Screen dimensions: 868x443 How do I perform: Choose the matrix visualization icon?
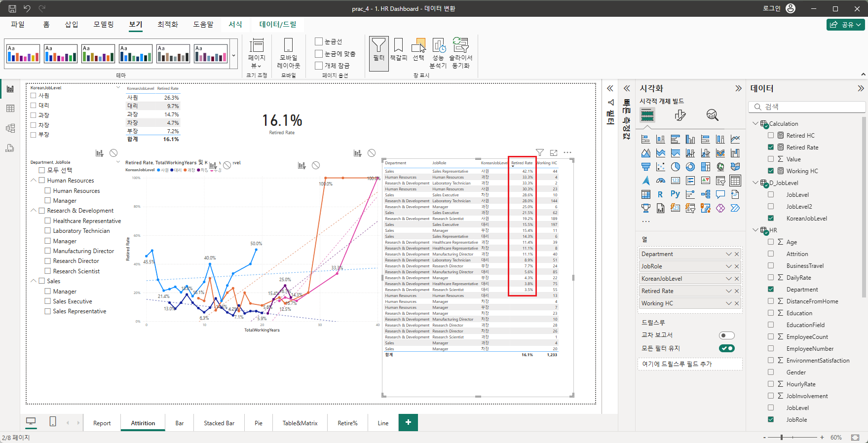coord(645,194)
